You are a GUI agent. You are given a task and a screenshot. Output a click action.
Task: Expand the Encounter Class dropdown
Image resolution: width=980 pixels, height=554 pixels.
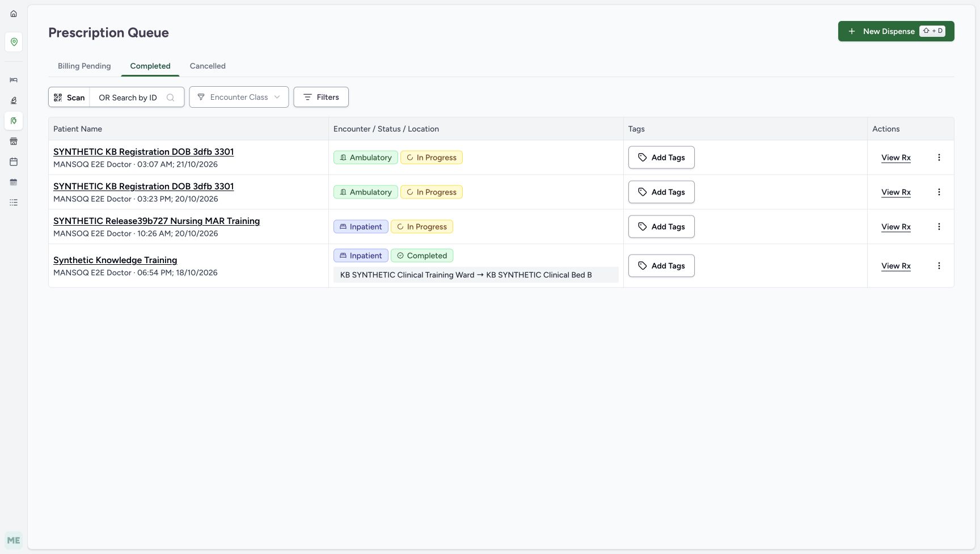tap(239, 97)
